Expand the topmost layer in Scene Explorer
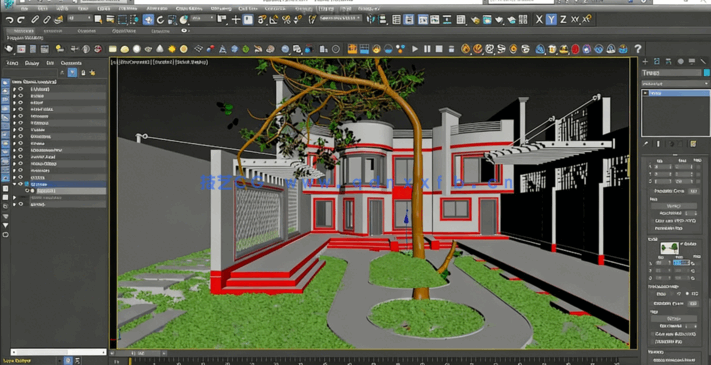711x365 pixels. 15,89
